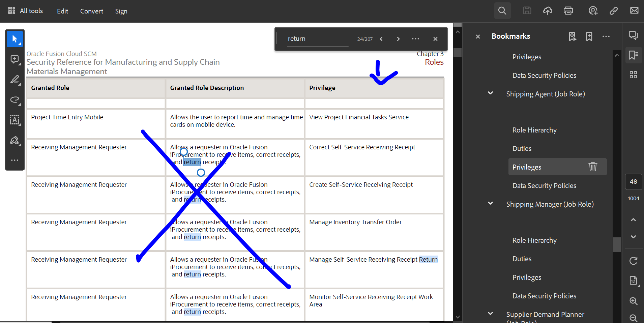The height and width of the screenshot is (323, 644).
Task: Print the document
Action: click(x=568, y=10)
